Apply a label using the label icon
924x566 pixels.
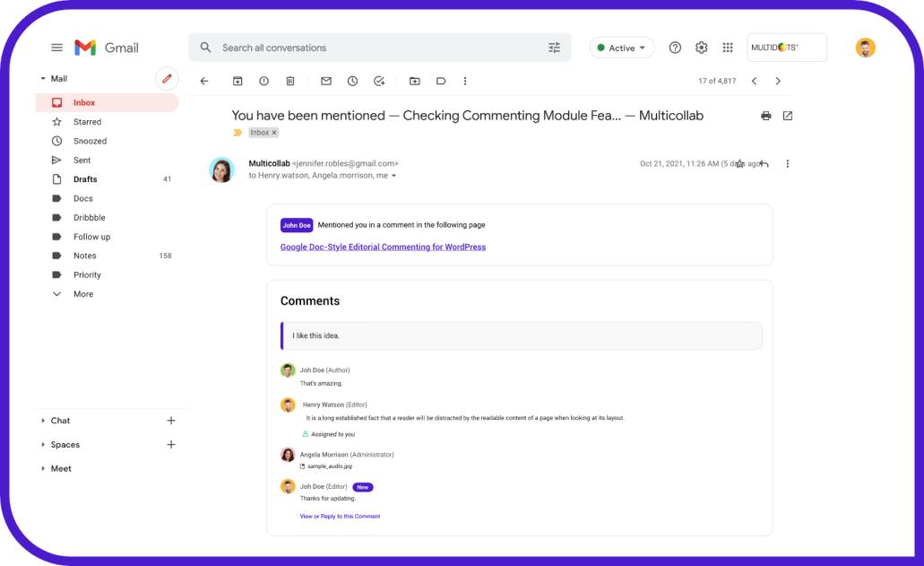point(441,82)
